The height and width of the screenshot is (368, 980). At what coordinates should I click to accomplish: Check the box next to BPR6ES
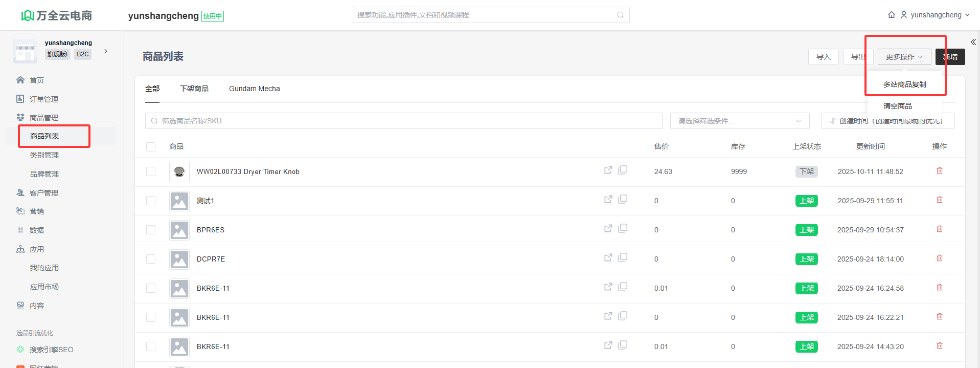coord(151,230)
